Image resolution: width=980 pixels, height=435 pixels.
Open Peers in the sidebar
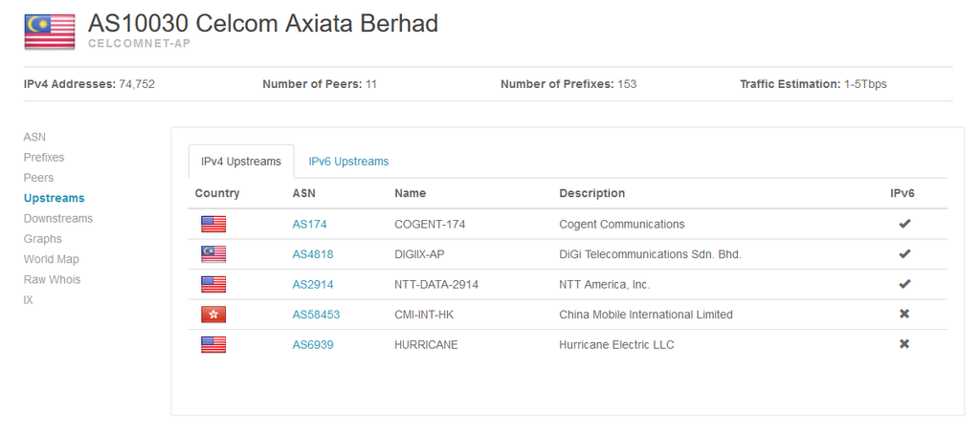[x=38, y=178]
